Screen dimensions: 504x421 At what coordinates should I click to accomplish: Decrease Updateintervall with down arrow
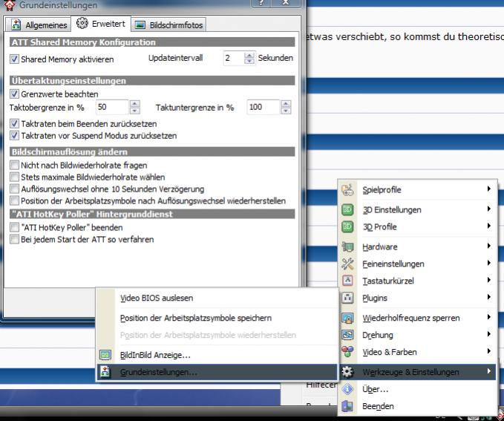click(249, 61)
